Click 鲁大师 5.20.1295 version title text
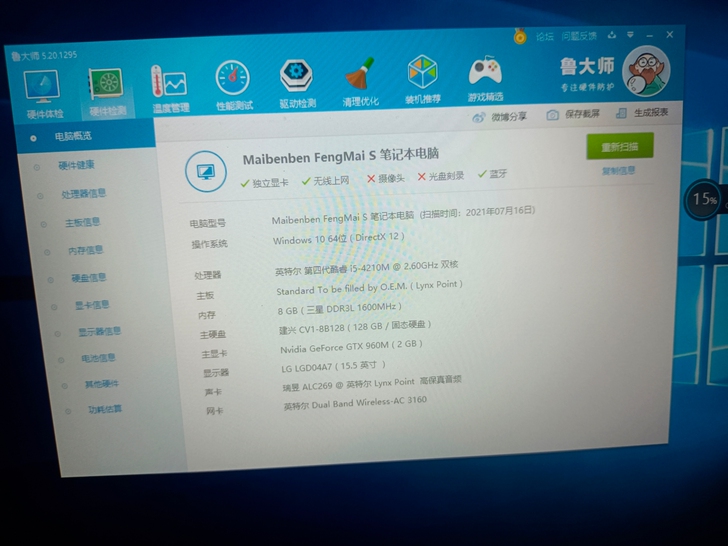 tap(44, 56)
